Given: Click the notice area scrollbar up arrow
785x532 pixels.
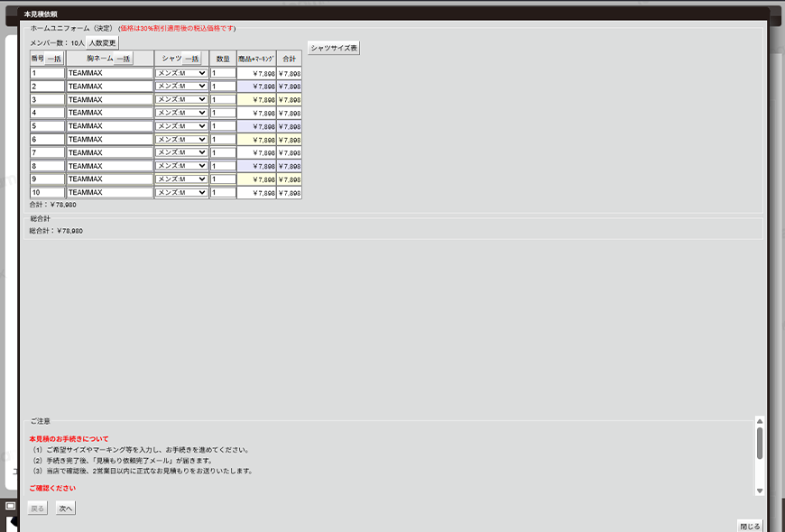Looking at the screenshot, I should [x=760, y=421].
